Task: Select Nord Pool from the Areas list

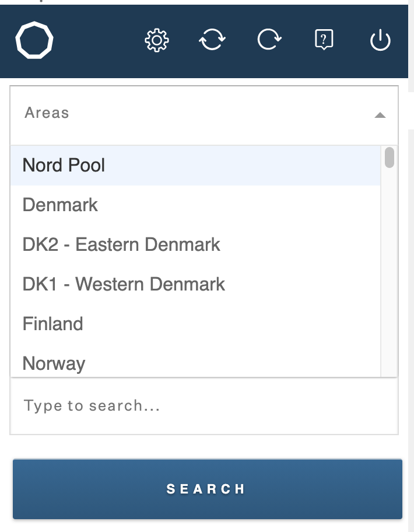Action: (x=64, y=165)
